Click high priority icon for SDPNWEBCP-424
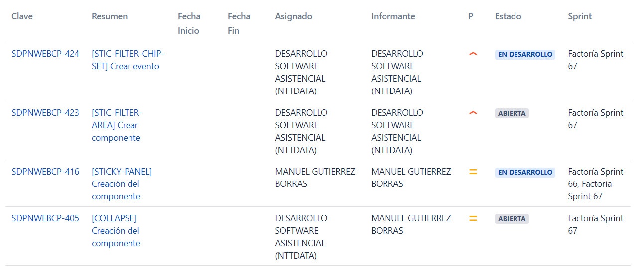This screenshot has height=271, width=644. 473,54
